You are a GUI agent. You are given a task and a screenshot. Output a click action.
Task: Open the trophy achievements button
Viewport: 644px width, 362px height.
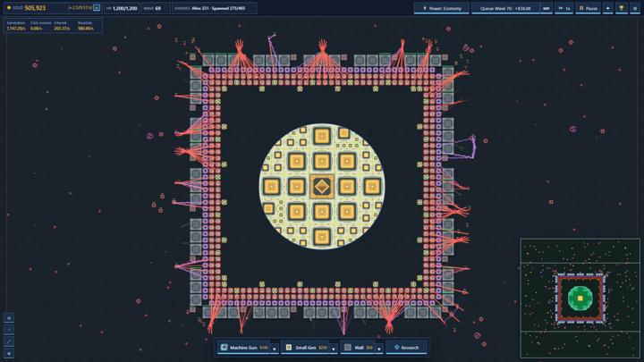click(622, 8)
